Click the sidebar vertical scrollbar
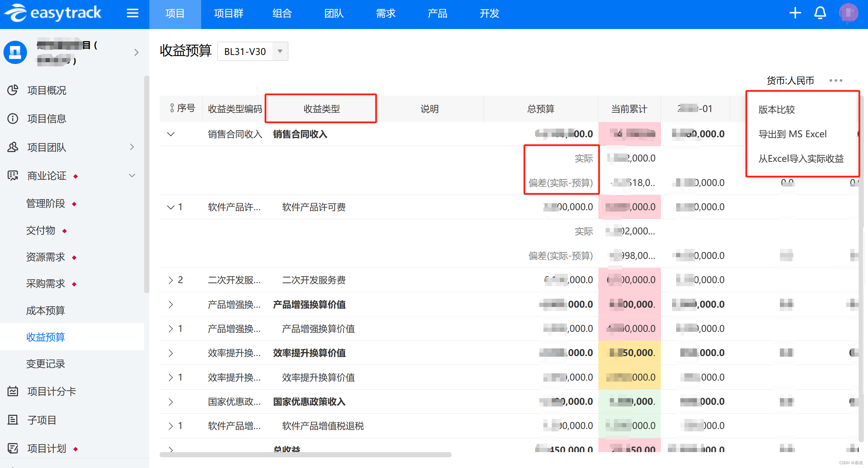 [x=147, y=184]
